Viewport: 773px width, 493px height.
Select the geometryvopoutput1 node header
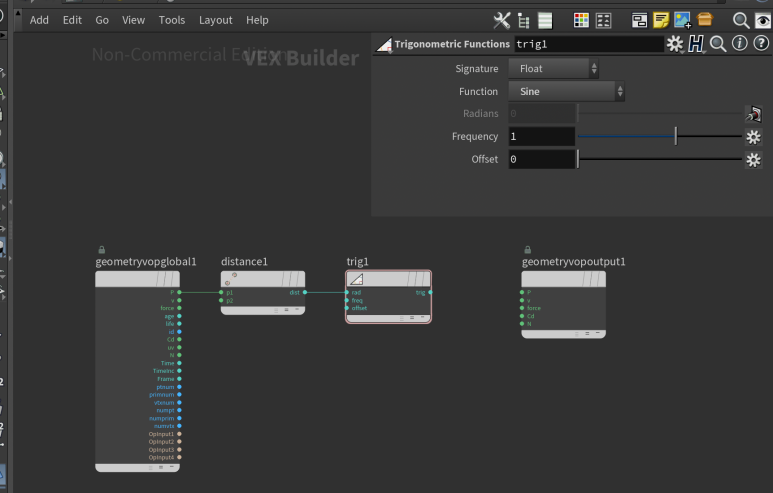click(x=563, y=279)
